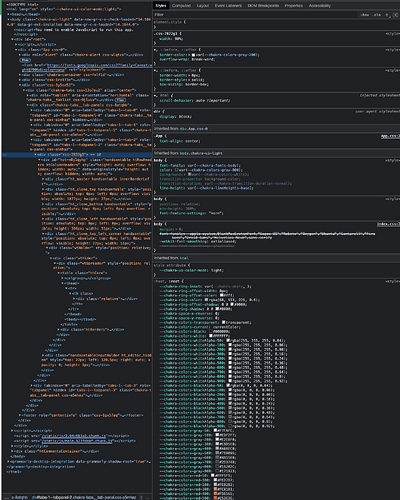The width and height of the screenshot is (400, 500).
Task: Add a new style rule with the plus icon
Action: click(387, 15)
